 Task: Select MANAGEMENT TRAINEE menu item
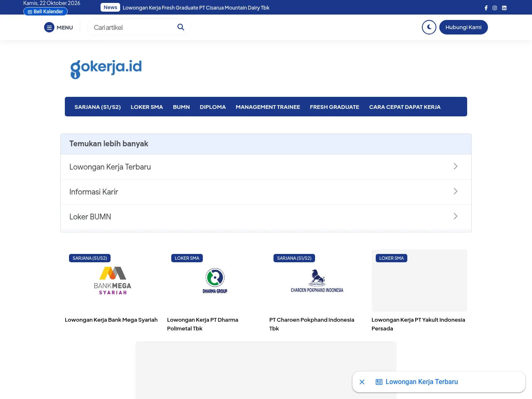tap(268, 107)
